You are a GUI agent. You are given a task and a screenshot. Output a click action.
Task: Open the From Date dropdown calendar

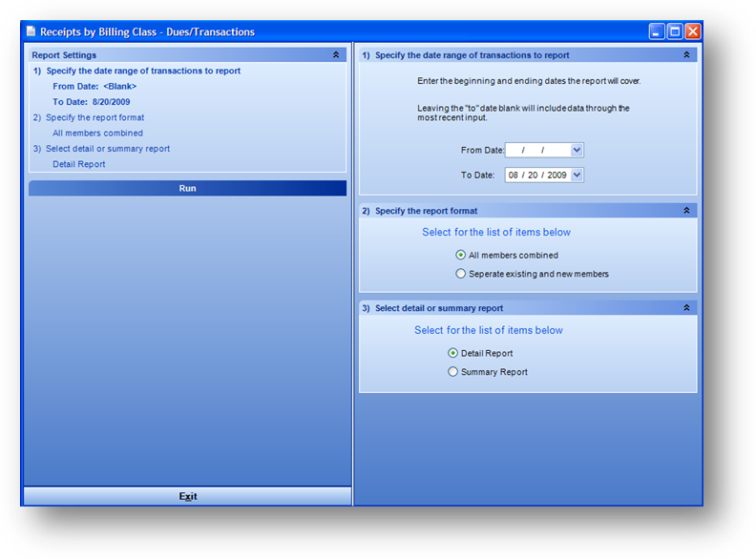pos(577,150)
